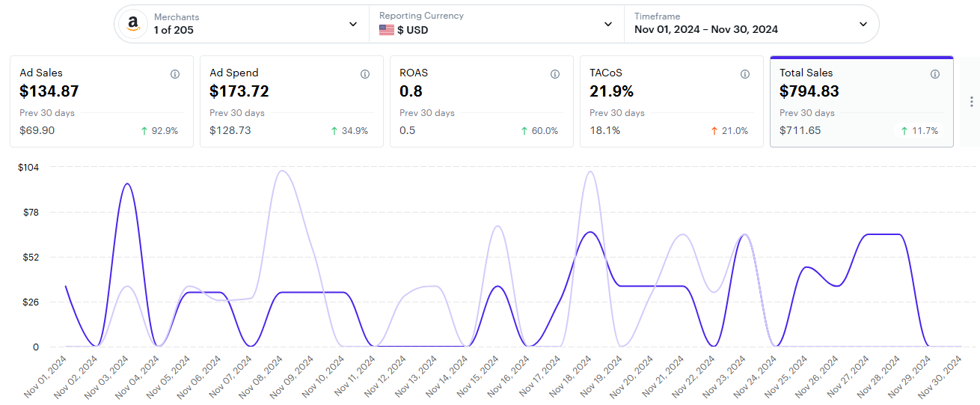Open the three-dot more options menu
This screenshot has height=405, width=980.
[x=972, y=102]
